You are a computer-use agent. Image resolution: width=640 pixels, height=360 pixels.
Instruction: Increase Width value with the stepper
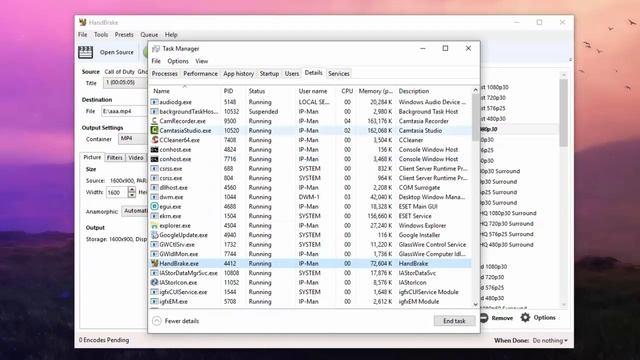point(131,189)
